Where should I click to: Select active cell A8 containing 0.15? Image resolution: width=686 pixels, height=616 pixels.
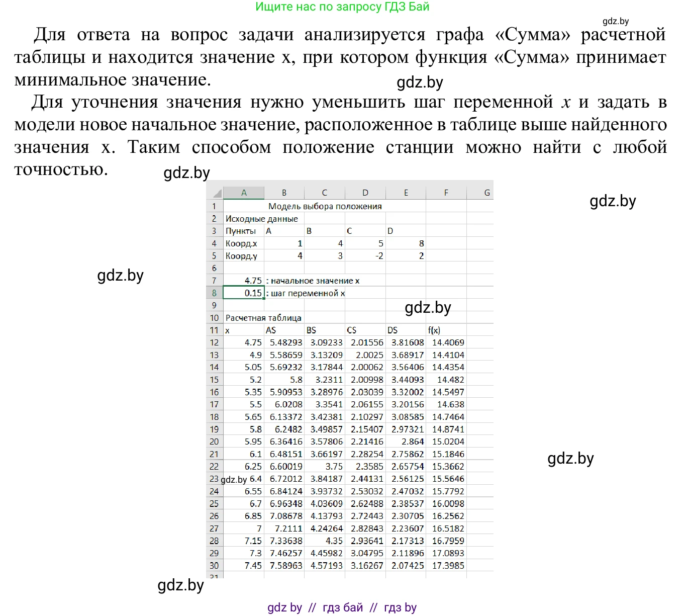click(244, 293)
